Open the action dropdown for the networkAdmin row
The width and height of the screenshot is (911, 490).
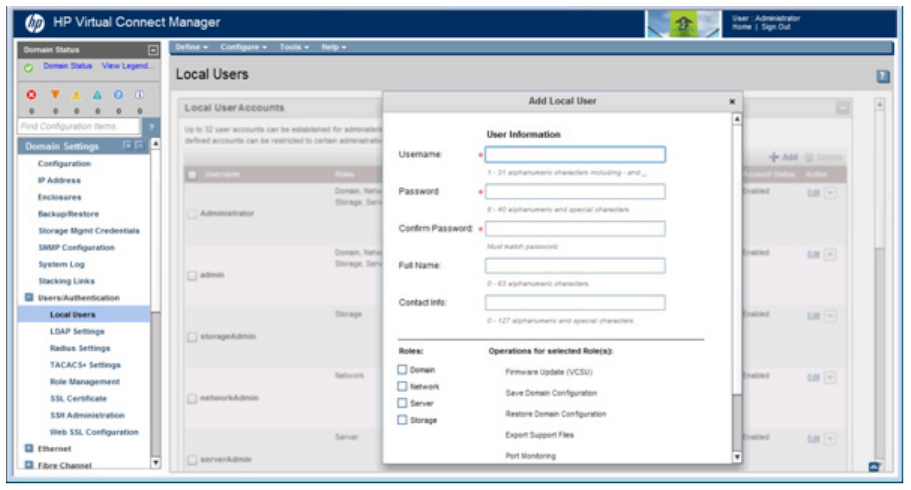click(830, 378)
